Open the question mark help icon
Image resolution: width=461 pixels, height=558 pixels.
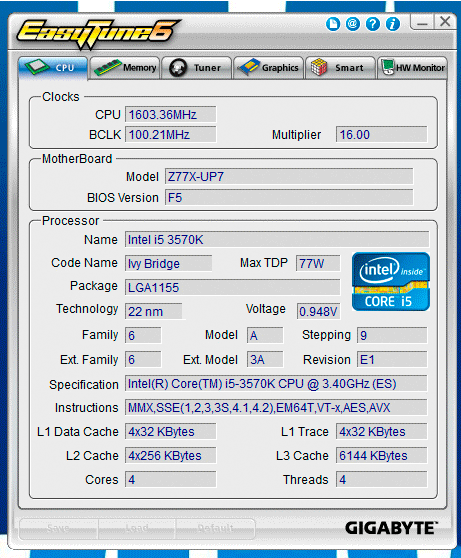click(x=372, y=24)
